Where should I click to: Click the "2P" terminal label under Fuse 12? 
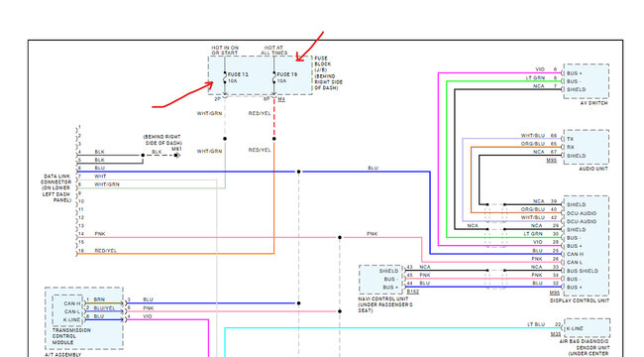(217, 99)
